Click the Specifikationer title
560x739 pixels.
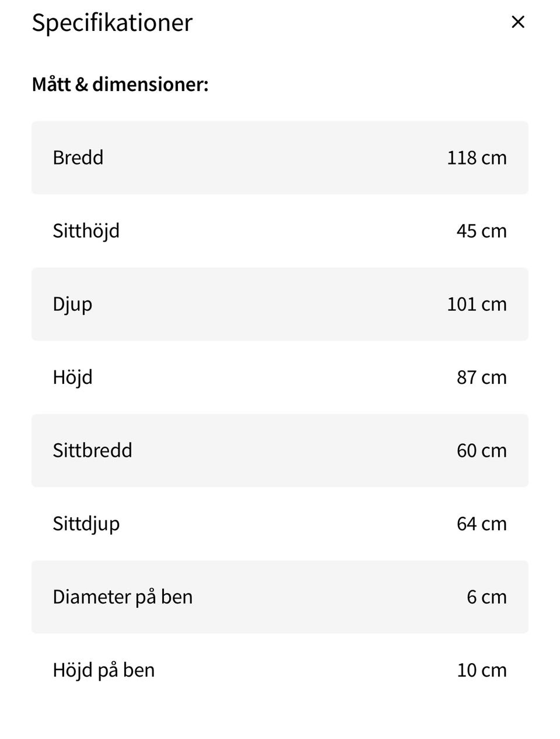112,23
